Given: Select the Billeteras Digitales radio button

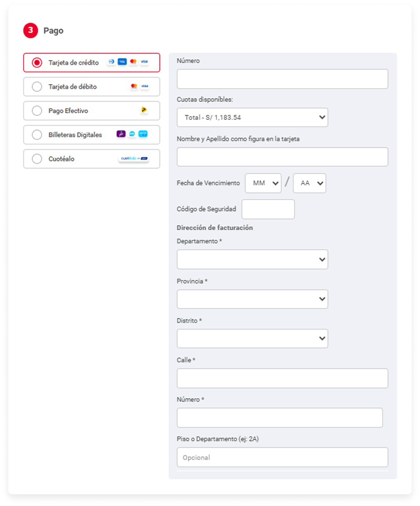Looking at the screenshot, I should 37,135.
